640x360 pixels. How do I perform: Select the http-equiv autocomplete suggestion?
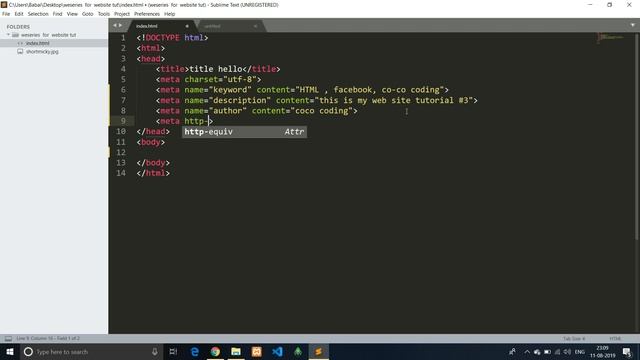(x=244, y=132)
